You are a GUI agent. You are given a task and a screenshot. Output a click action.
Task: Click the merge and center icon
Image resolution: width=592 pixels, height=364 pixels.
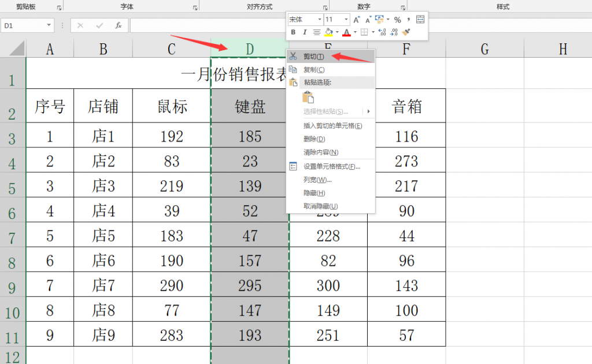coord(420,20)
